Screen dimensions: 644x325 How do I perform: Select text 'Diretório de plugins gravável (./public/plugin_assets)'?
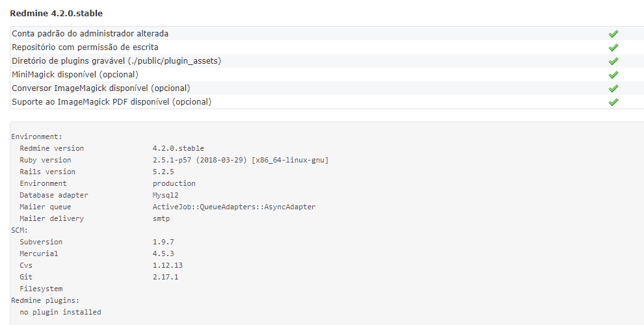click(x=116, y=60)
